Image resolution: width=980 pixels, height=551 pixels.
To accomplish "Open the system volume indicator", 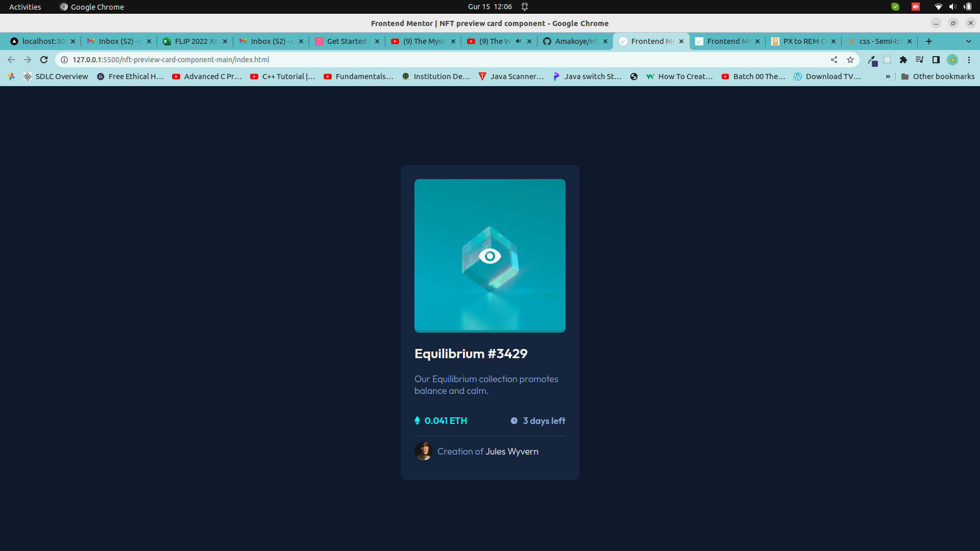I will (952, 7).
